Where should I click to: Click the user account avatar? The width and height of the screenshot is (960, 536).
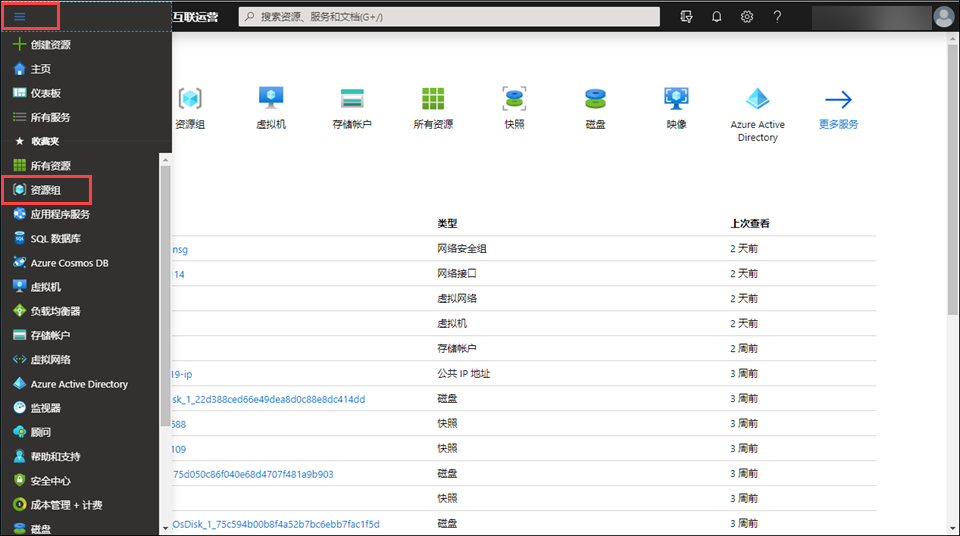click(943, 16)
